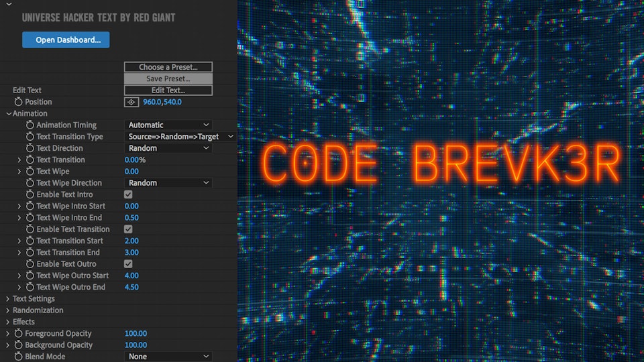
Task: Toggle stopwatch for Animation Timing
Action: point(30,125)
